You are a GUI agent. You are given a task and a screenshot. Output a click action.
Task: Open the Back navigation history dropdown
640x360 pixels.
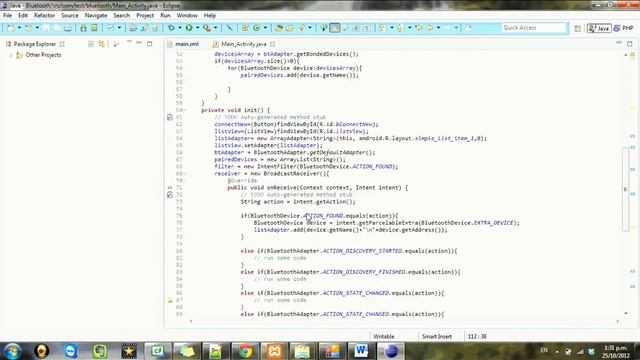tap(438, 28)
